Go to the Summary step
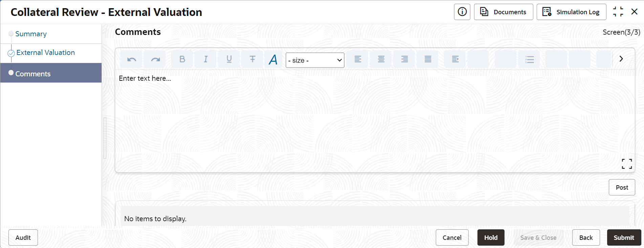 [31, 34]
